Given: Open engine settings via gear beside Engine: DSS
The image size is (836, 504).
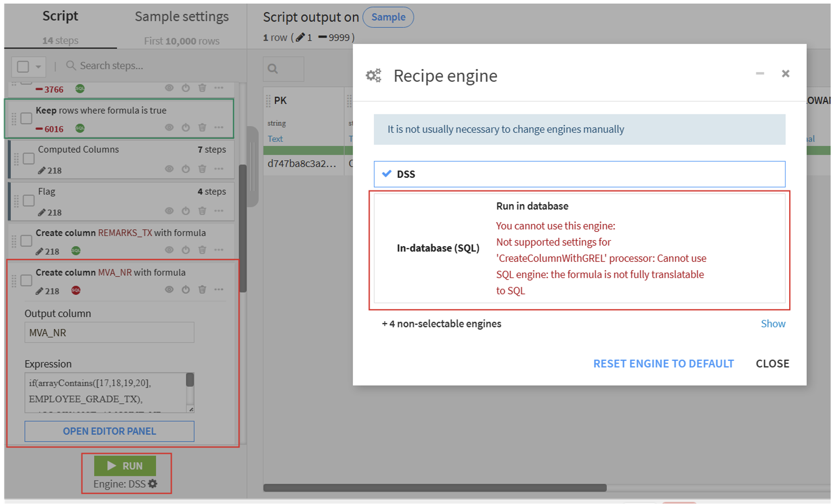Looking at the screenshot, I should coord(153,483).
